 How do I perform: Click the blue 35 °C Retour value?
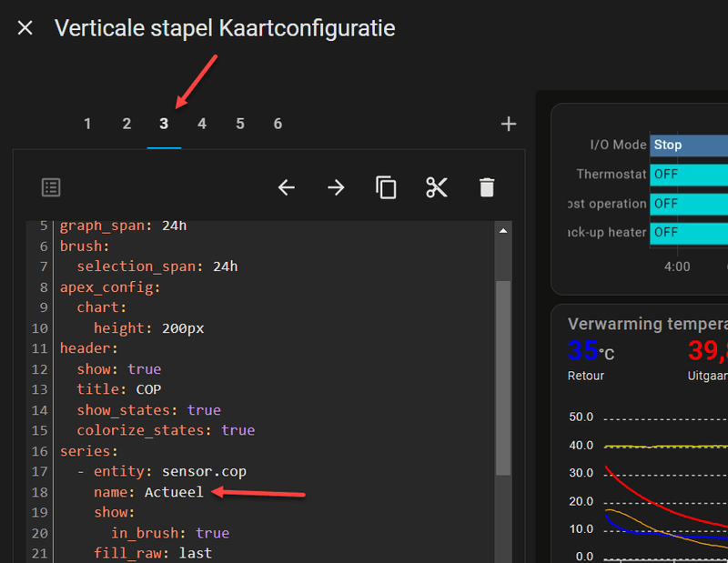(x=583, y=350)
